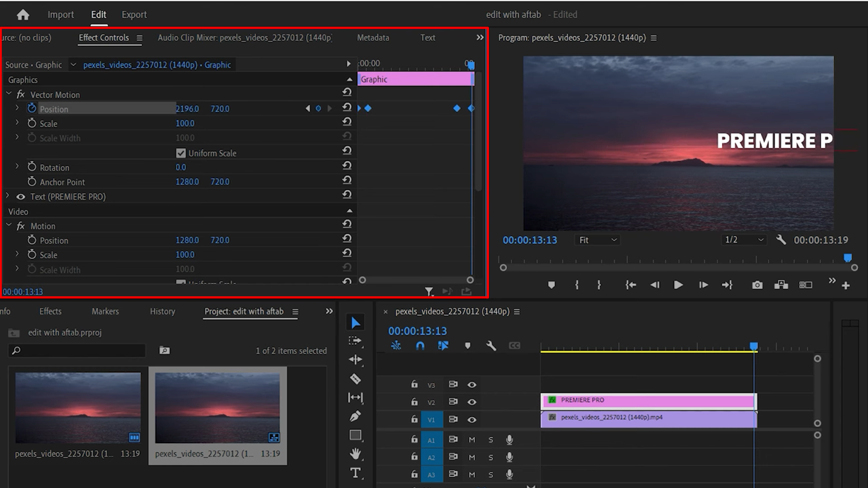The height and width of the screenshot is (488, 868).
Task: Pick the Type tool
Action: (355, 472)
